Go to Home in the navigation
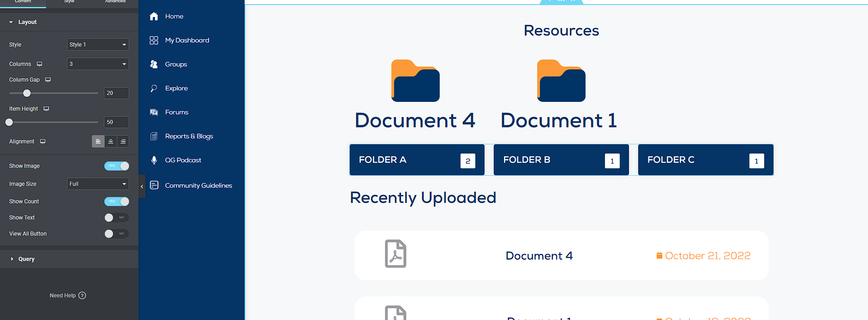This screenshot has height=320, width=868. click(174, 16)
